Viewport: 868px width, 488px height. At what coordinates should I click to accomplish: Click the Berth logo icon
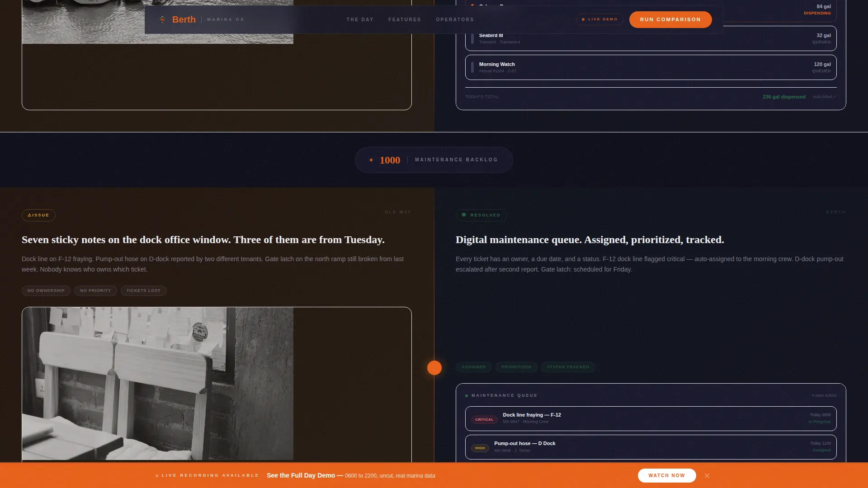(x=162, y=19)
